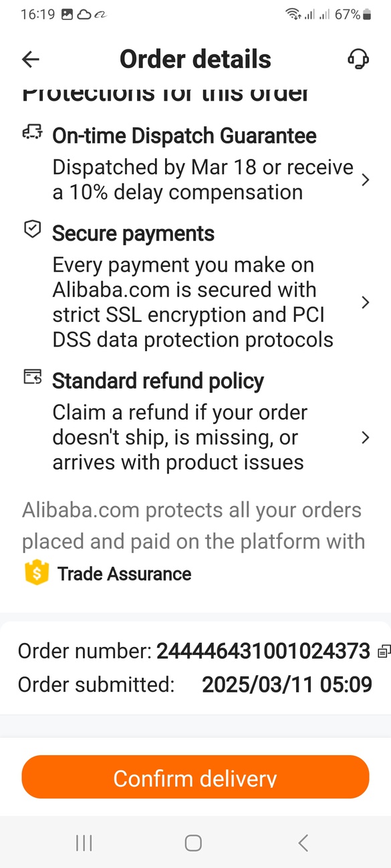Viewport: 391px width, 868px height.
Task: Copy the order number with copy icon
Action: tap(384, 651)
